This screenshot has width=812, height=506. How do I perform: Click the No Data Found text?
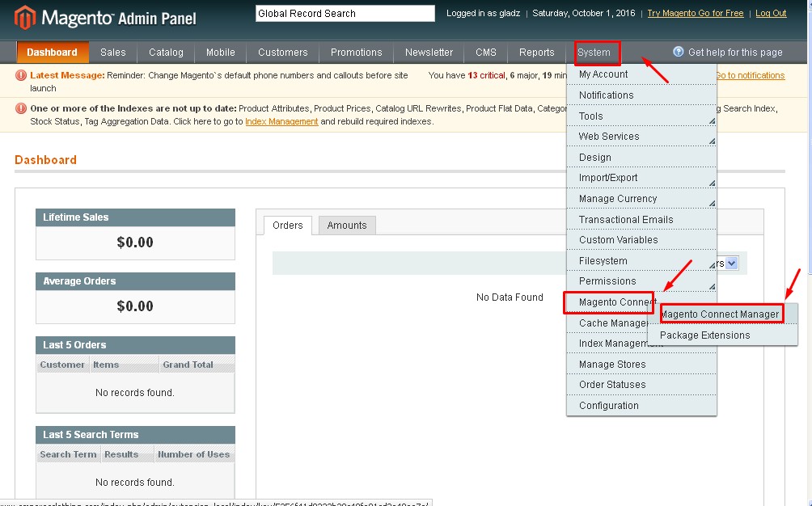tap(510, 297)
